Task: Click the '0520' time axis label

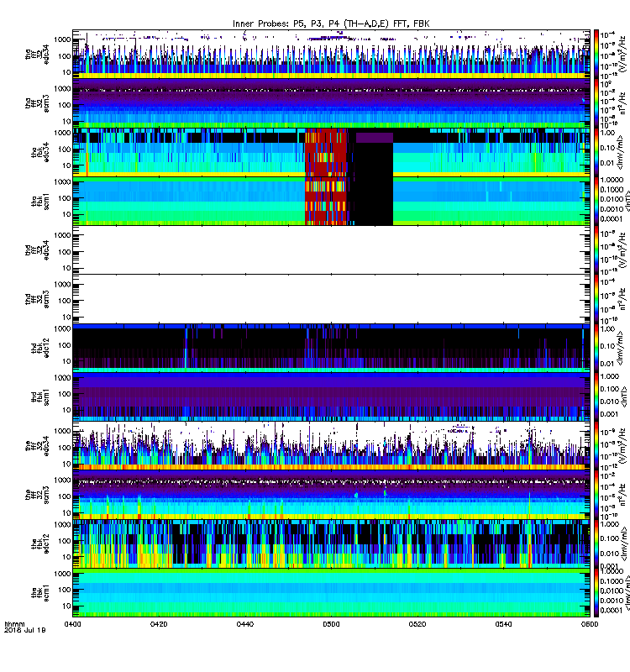Action: click(x=417, y=624)
